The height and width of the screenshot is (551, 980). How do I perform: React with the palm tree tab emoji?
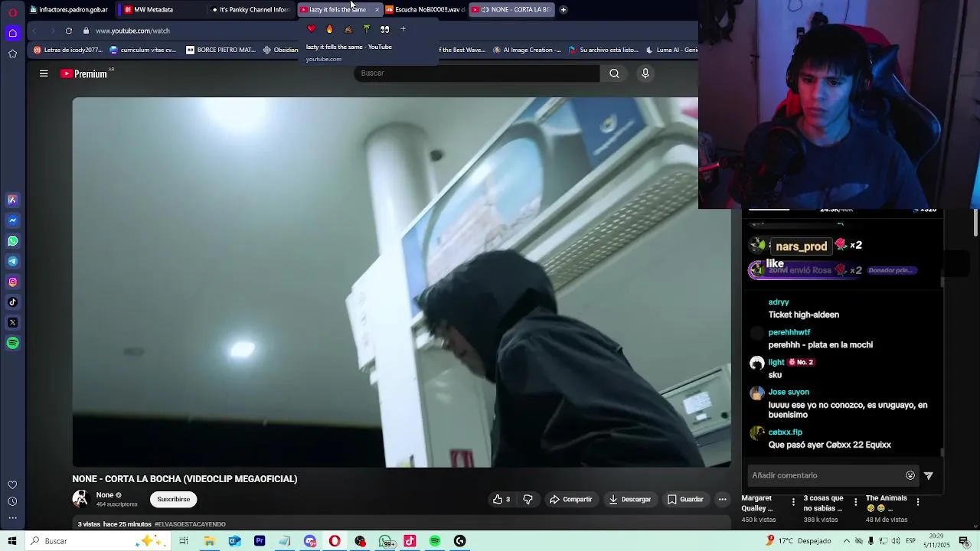tap(366, 29)
